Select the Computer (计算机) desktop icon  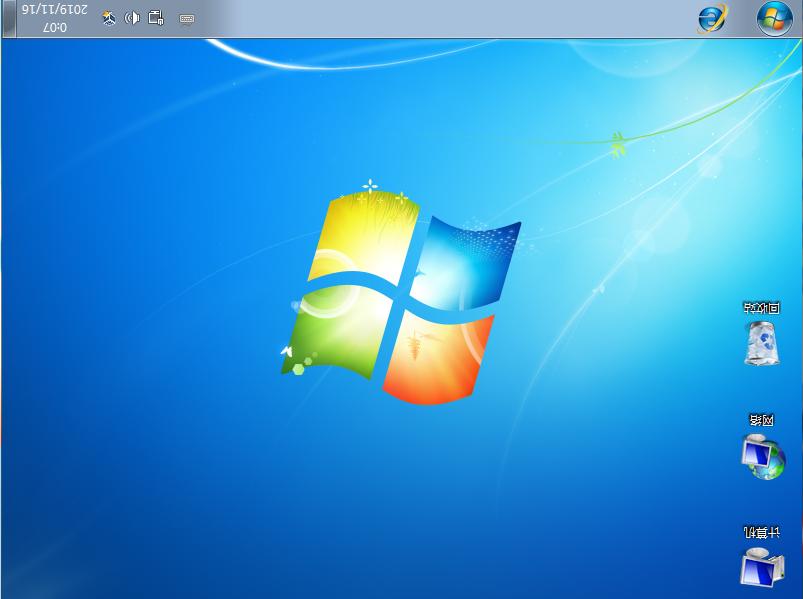coord(762,566)
